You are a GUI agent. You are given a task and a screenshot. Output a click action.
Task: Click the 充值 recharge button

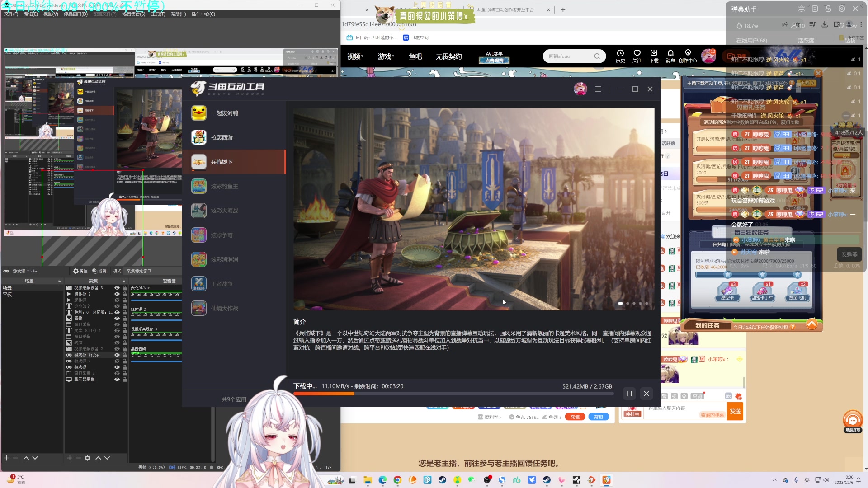[x=575, y=417]
